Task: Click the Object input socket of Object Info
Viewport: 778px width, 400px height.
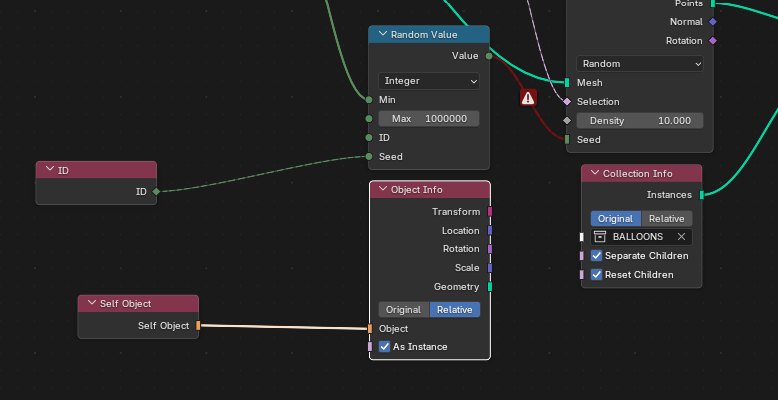Action: pos(370,329)
